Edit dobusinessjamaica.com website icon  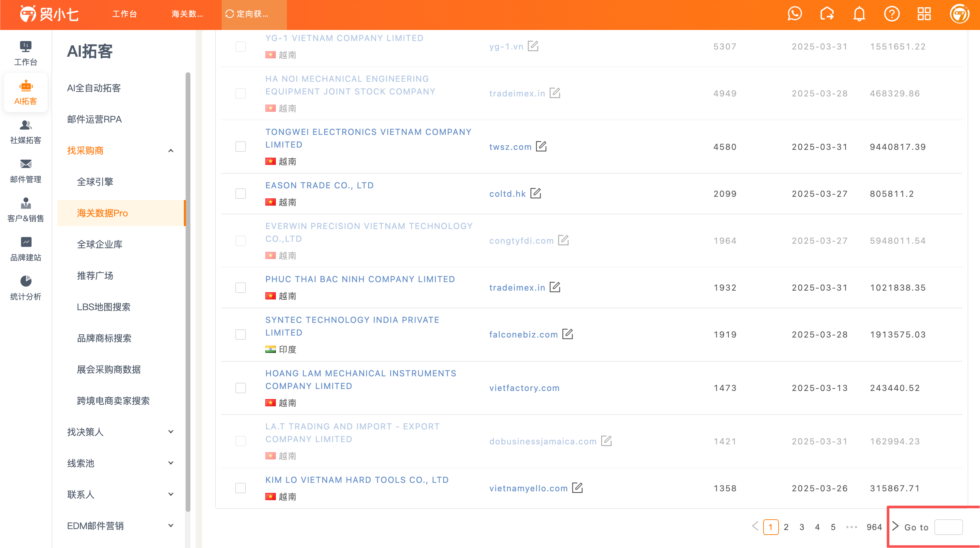point(606,441)
